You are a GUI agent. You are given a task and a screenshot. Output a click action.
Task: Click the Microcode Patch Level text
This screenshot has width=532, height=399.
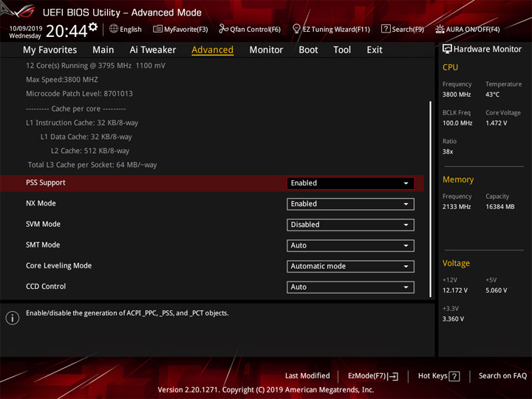[79, 94]
